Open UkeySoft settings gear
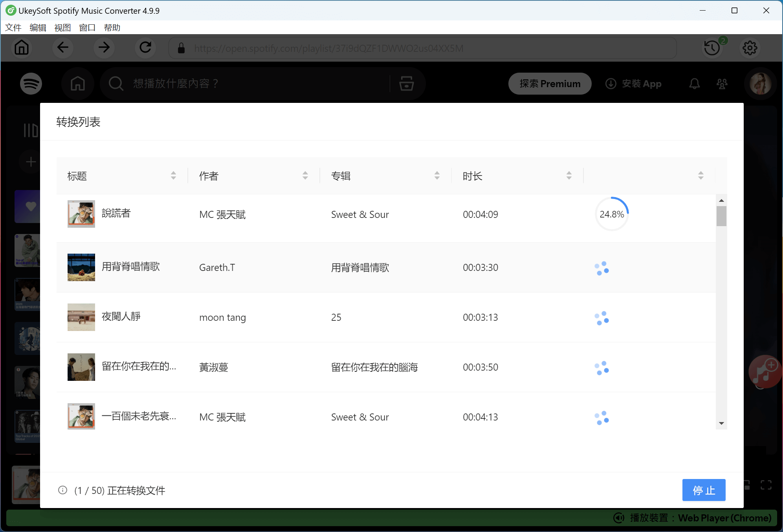 [750, 48]
